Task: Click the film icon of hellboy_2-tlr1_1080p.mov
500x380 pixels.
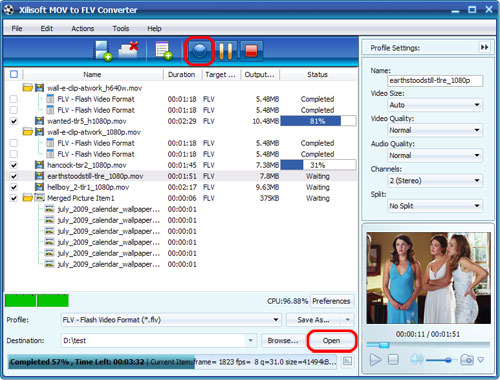Action: click(x=39, y=187)
